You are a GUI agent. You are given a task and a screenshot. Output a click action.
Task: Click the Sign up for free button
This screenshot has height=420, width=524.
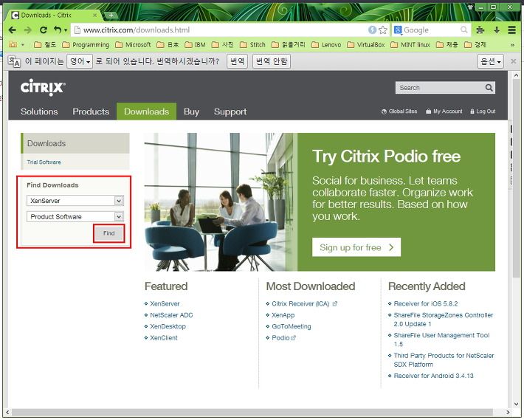point(356,247)
